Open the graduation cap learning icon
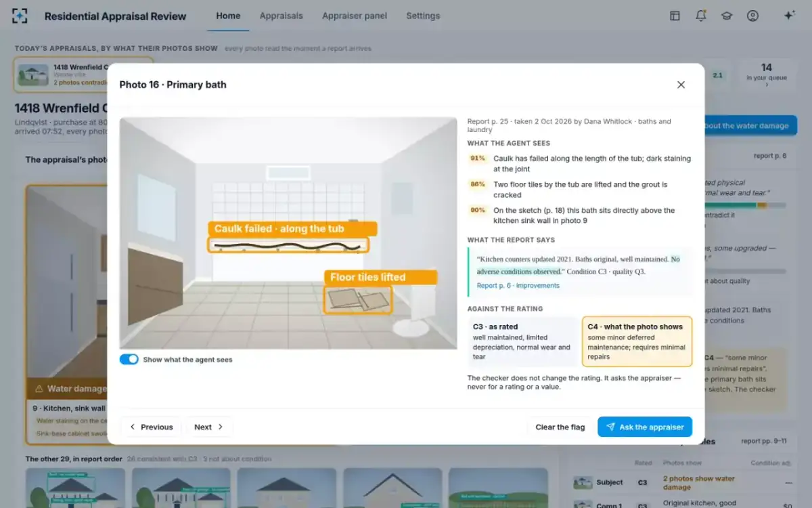The image size is (812, 508). [727, 16]
